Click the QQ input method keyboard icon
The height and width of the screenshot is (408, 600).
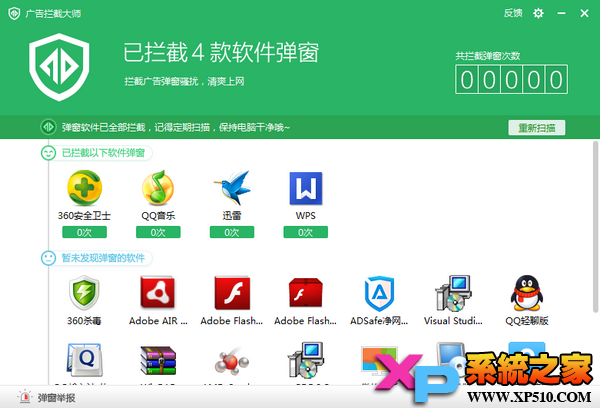click(x=84, y=360)
